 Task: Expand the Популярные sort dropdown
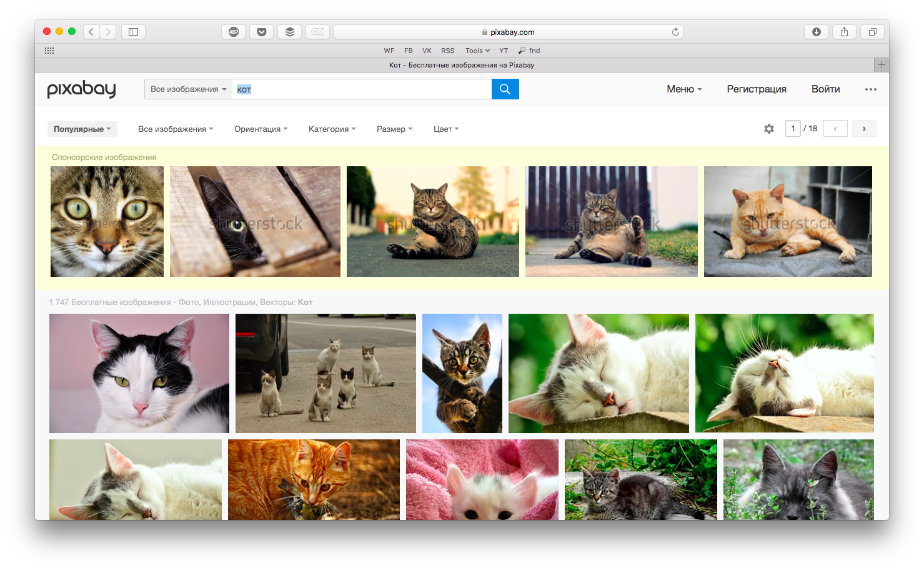click(x=82, y=129)
